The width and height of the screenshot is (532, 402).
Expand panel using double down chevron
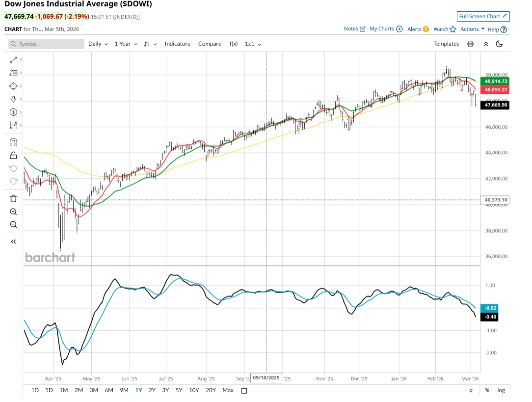pyautogui.click(x=471, y=391)
